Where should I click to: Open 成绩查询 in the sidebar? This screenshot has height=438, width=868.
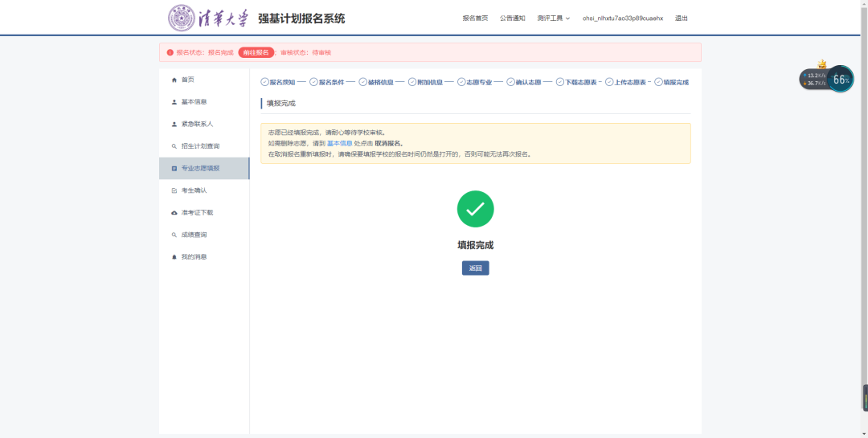point(204,235)
